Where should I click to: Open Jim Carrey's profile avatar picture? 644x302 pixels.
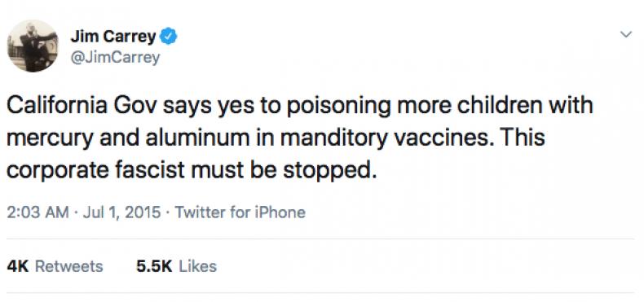point(33,46)
